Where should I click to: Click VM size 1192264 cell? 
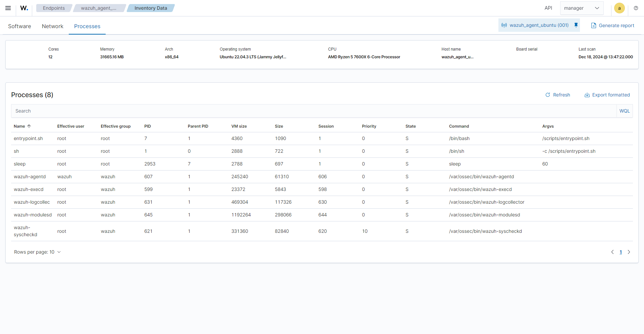[241, 215]
